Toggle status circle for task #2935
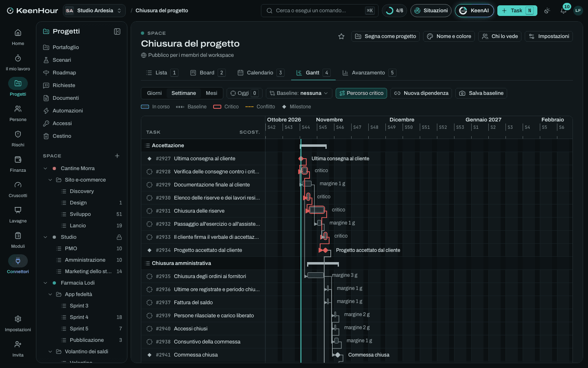This screenshot has height=368, width=588. 149,276
